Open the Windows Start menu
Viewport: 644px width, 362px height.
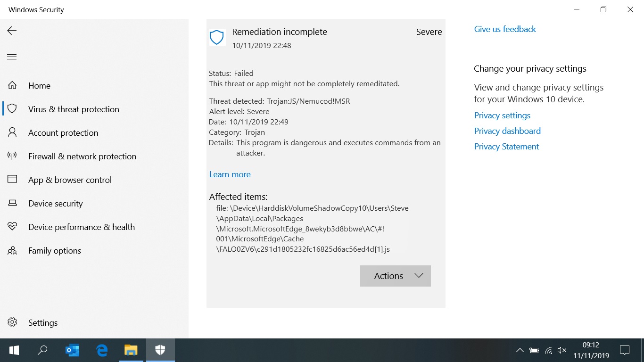click(x=14, y=350)
